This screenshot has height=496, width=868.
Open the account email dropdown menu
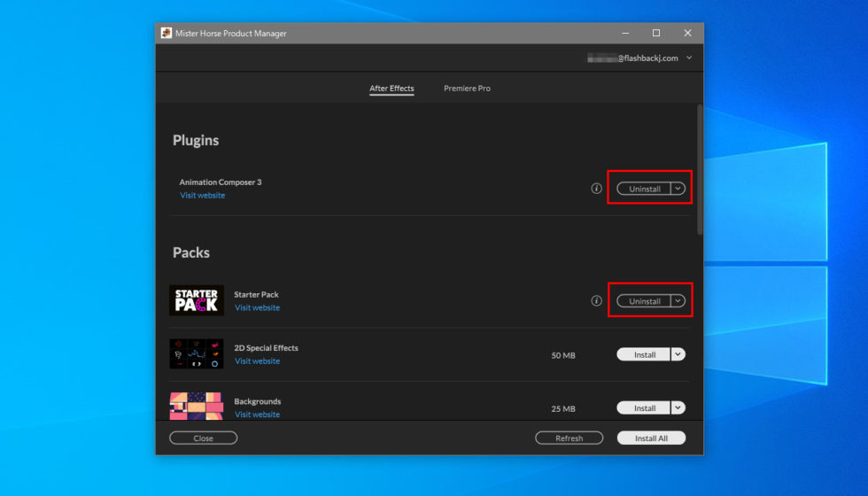click(689, 58)
